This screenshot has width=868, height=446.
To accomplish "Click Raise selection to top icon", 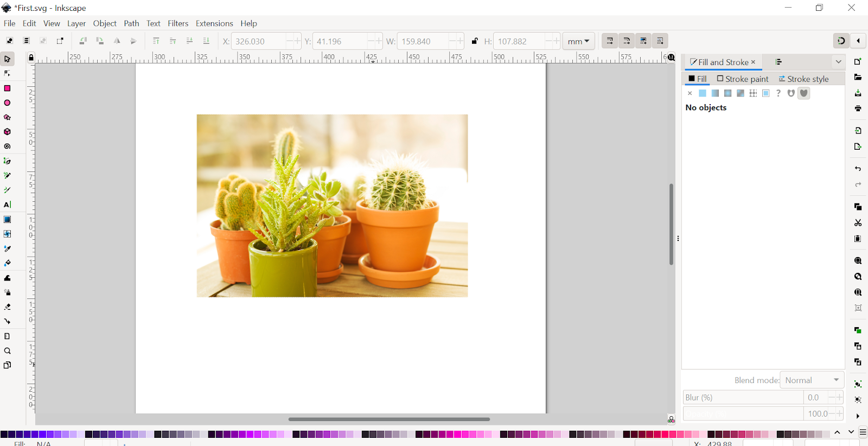I will (x=156, y=41).
